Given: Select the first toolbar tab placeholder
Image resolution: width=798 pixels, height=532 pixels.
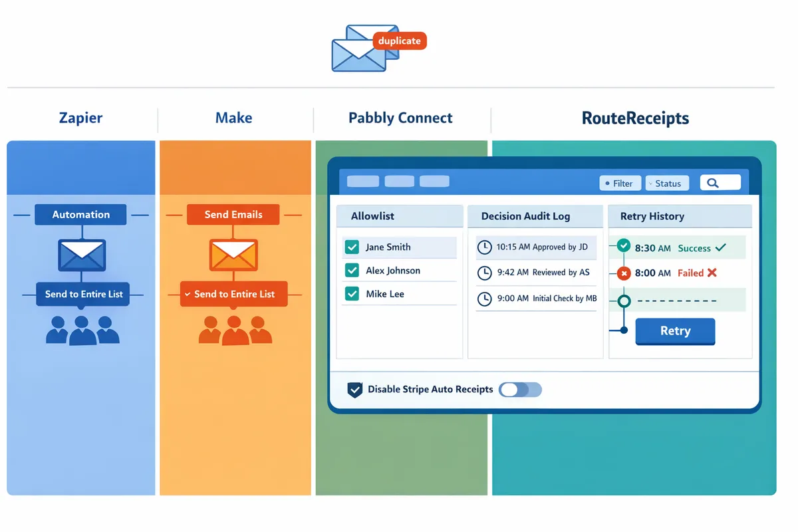Looking at the screenshot, I should point(363,181).
